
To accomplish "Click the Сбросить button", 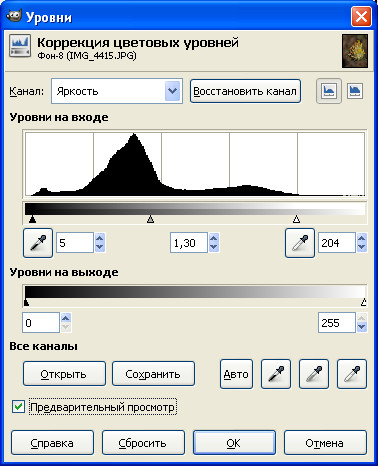I will click(143, 443).
